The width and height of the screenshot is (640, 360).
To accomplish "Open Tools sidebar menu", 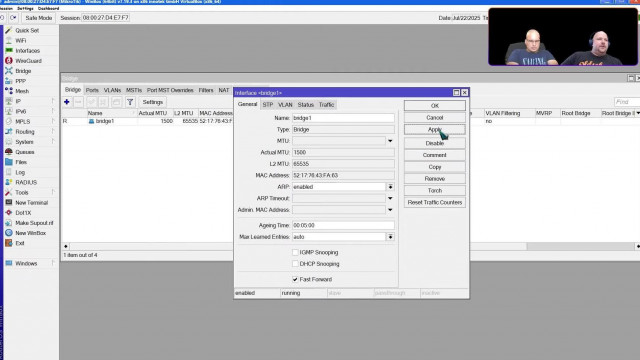I will [x=22, y=193].
